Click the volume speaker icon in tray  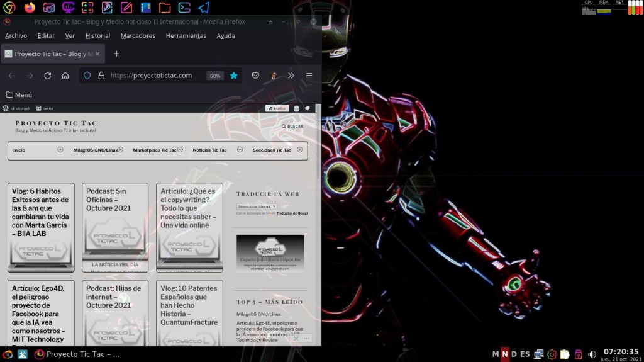592,354
